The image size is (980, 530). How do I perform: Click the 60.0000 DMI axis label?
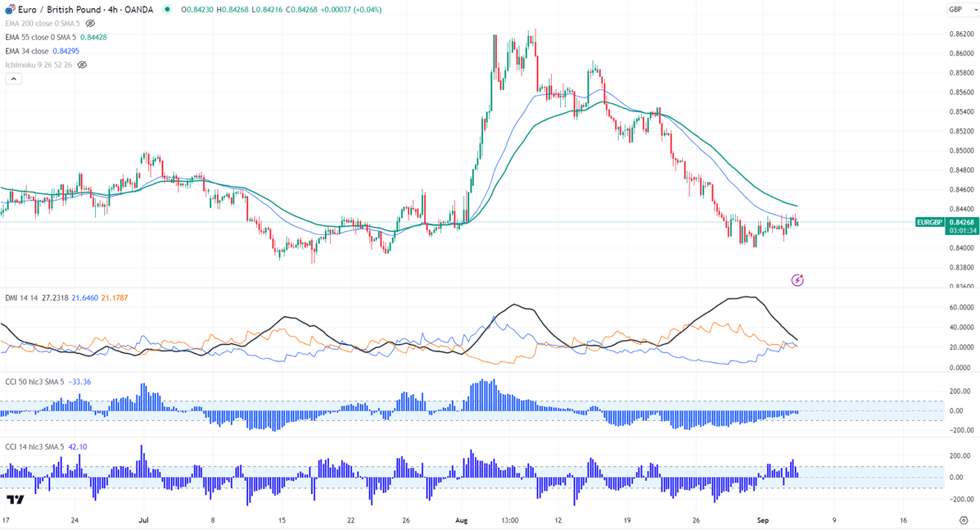[961, 307]
